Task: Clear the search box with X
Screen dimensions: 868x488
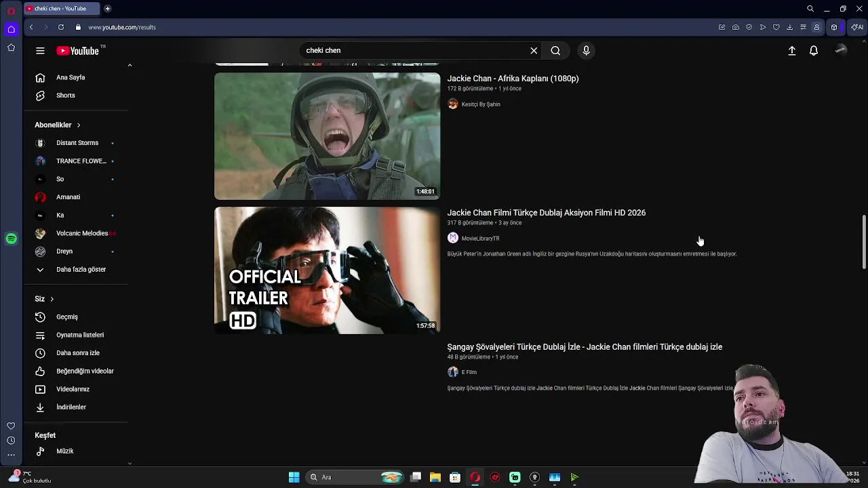Action: point(534,51)
